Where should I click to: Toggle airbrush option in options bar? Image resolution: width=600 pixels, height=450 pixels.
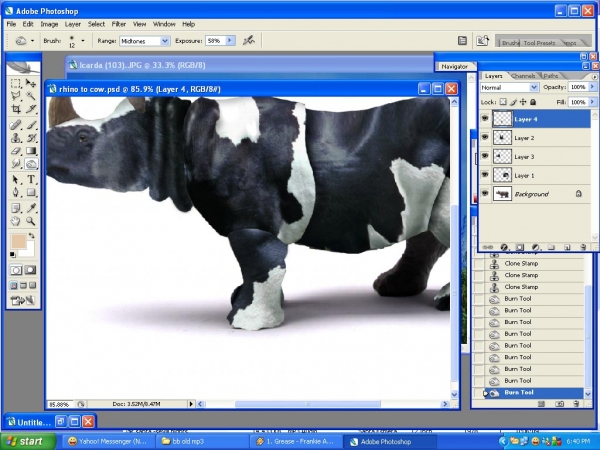249,40
